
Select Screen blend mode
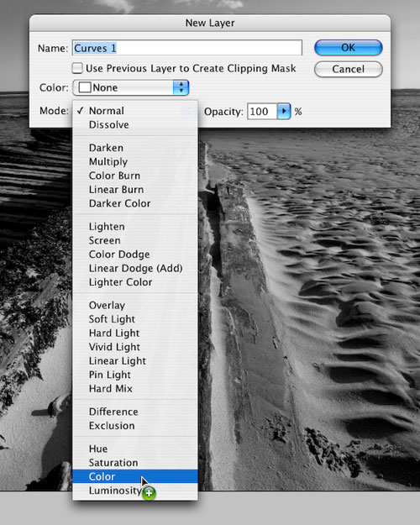tap(135, 240)
